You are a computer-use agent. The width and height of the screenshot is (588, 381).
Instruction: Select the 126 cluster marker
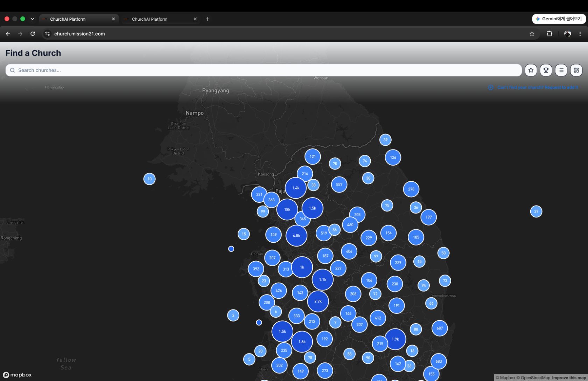[x=393, y=157]
